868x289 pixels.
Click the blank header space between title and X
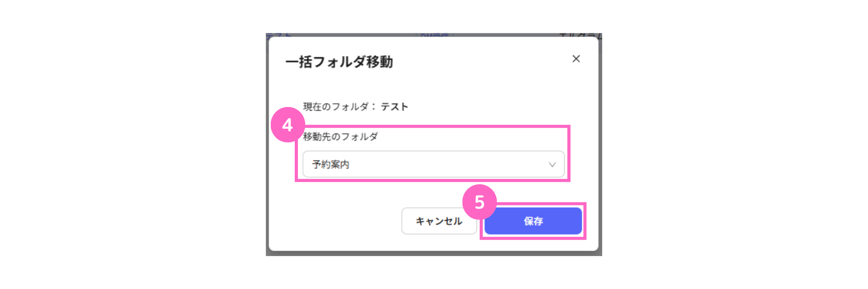(481, 61)
